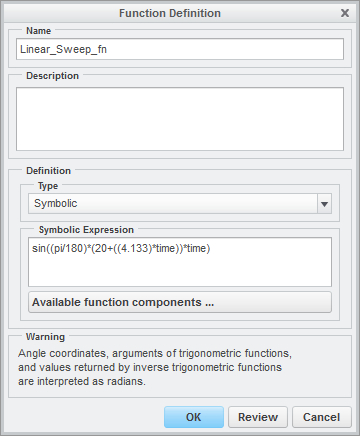The image size is (360, 436).
Task: Cancel the function definition
Action: pos(322,417)
